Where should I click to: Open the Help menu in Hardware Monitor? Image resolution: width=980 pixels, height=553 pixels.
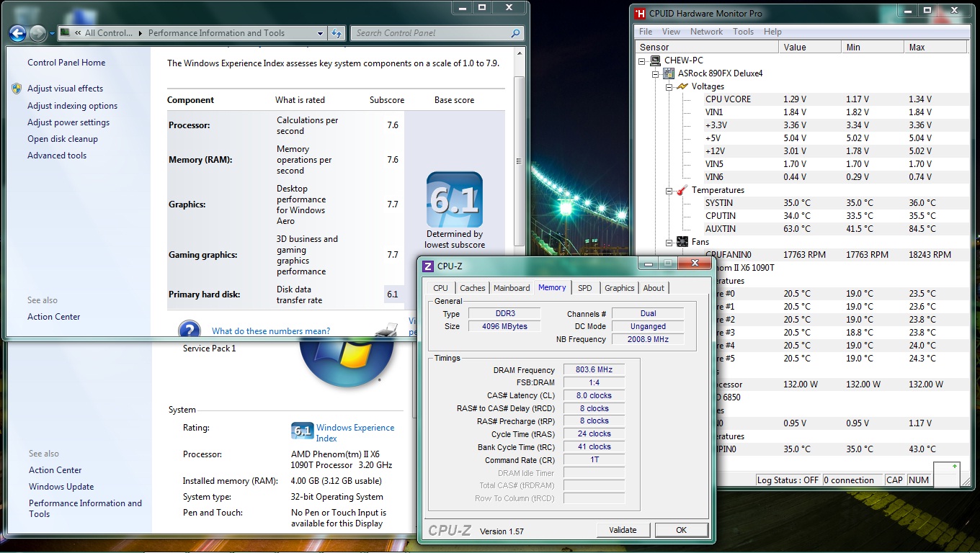(x=772, y=32)
